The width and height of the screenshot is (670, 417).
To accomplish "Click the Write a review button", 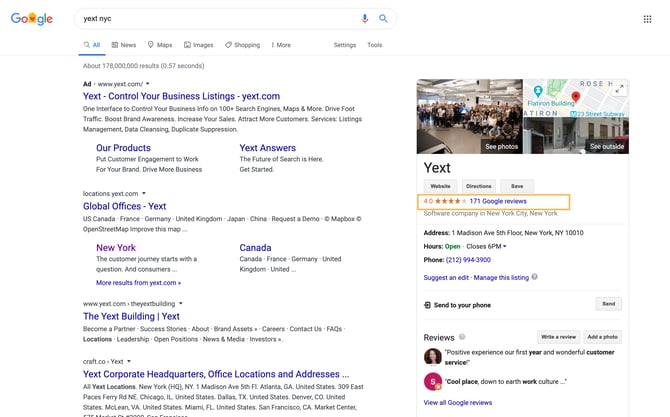I will coord(558,337).
